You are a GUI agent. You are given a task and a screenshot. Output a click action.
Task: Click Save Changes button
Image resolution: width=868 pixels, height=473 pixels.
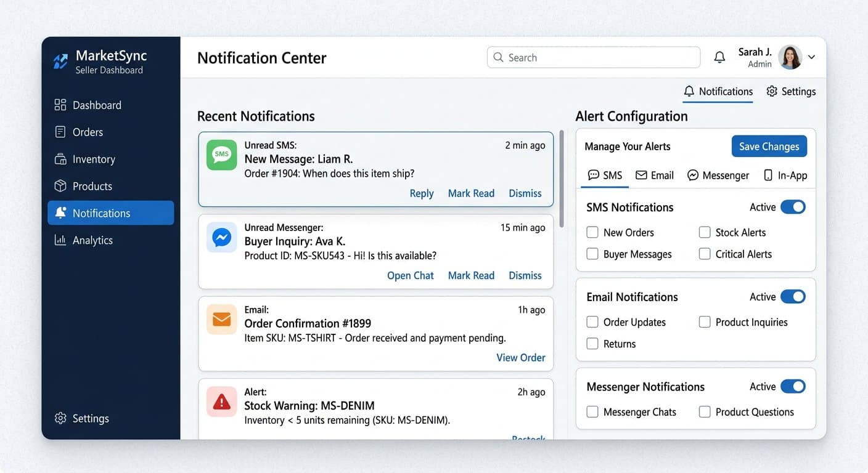coord(769,147)
